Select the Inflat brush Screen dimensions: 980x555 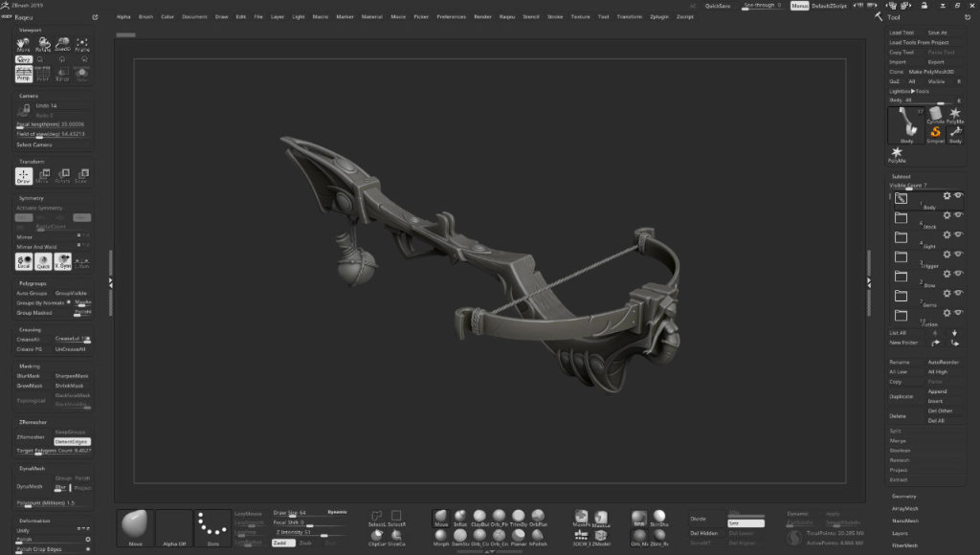pyautogui.click(x=460, y=518)
